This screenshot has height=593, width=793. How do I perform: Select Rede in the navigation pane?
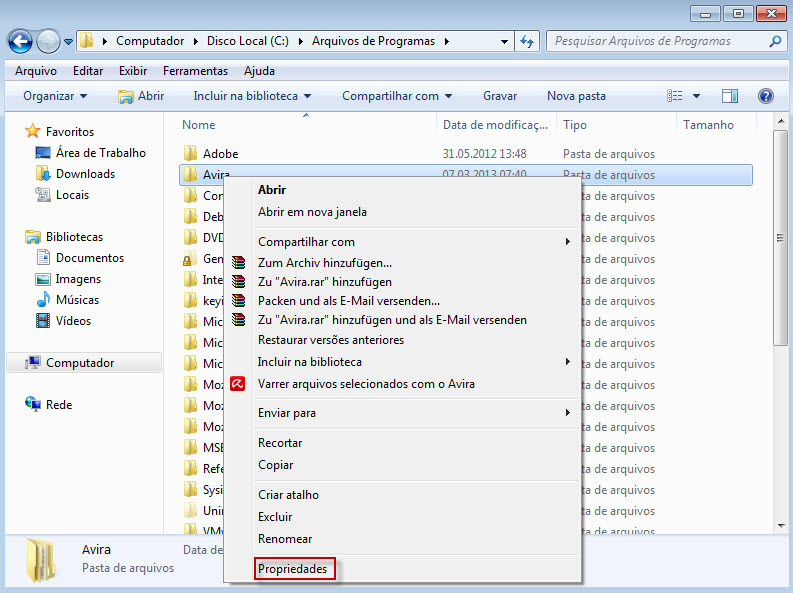49,404
